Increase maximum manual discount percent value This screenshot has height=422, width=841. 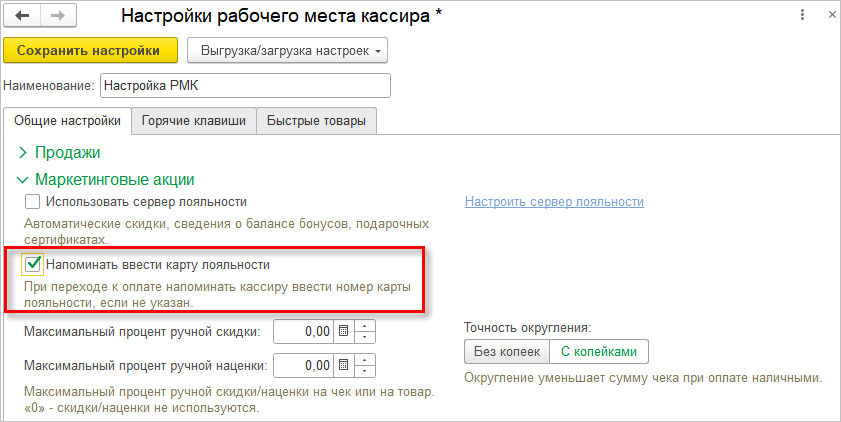(x=365, y=326)
